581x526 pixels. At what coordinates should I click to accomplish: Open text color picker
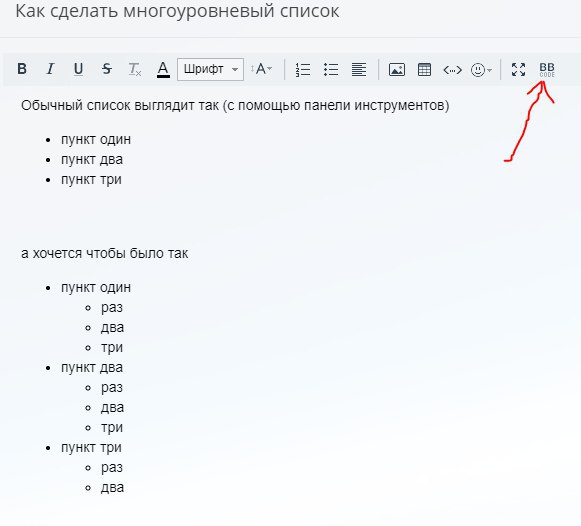163,69
